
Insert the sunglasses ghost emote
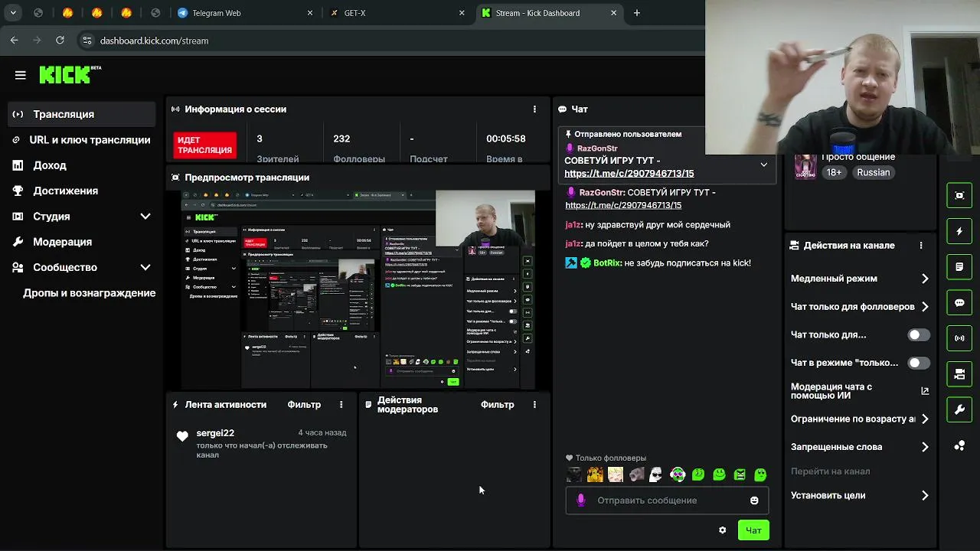[657, 474]
